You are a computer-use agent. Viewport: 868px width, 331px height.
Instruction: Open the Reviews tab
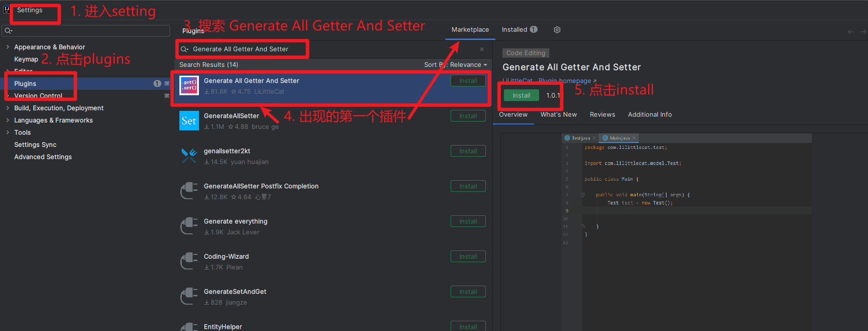click(602, 115)
